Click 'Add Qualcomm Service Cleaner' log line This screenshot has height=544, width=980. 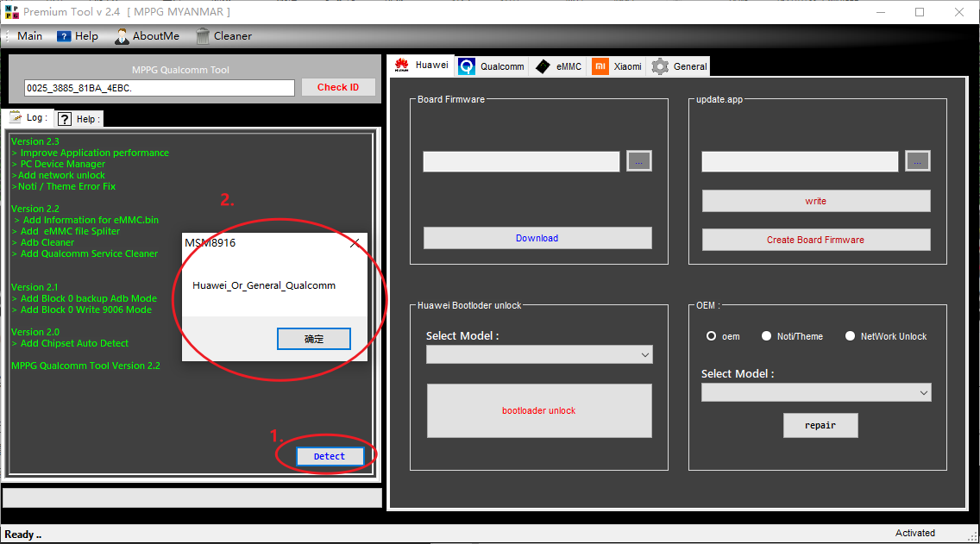pos(85,253)
